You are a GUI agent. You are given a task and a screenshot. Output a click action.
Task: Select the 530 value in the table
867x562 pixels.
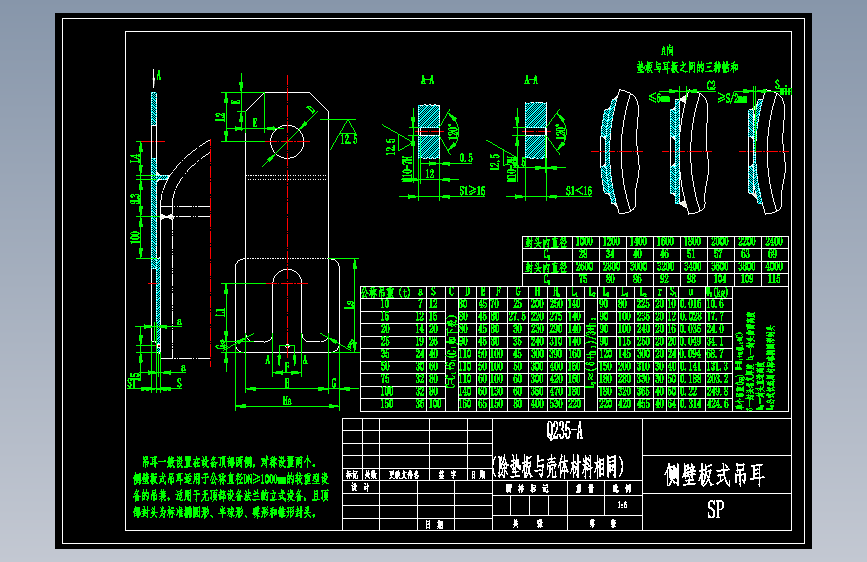[556, 404]
